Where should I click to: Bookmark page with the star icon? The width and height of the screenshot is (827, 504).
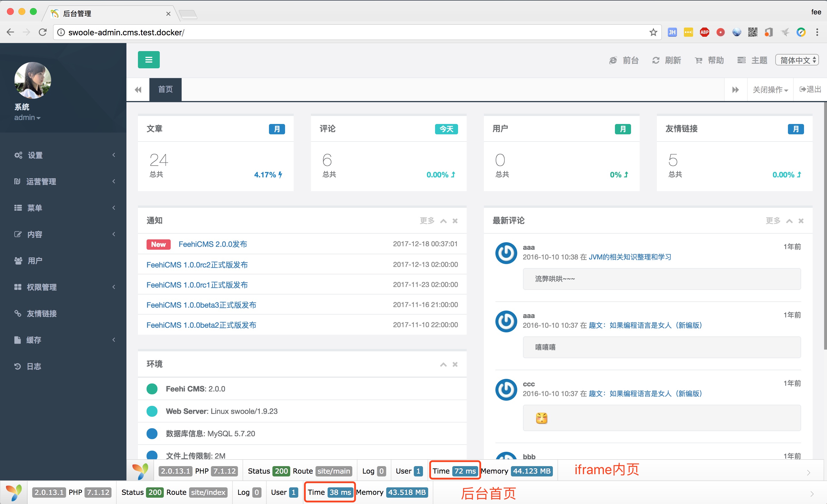[x=653, y=32]
